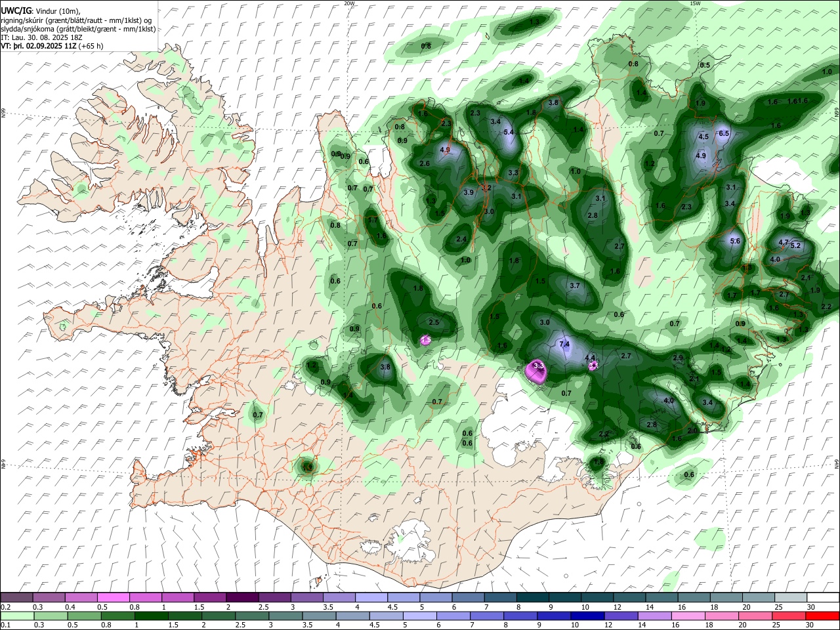Viewport: 840px width, 630px height.
Task: Click the 6.5 precipitation value in the northeast
Action: pyautogui.click(x=724, y=133)
